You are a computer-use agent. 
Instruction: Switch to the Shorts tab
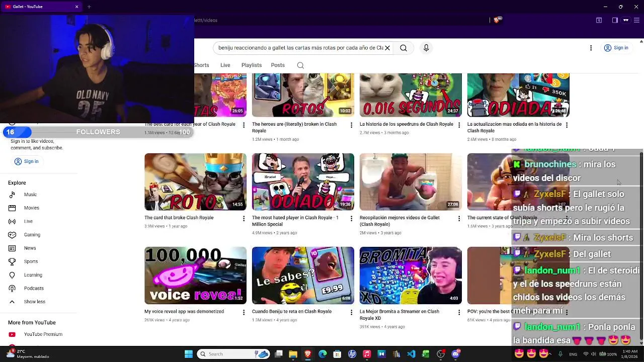point(202,65)
